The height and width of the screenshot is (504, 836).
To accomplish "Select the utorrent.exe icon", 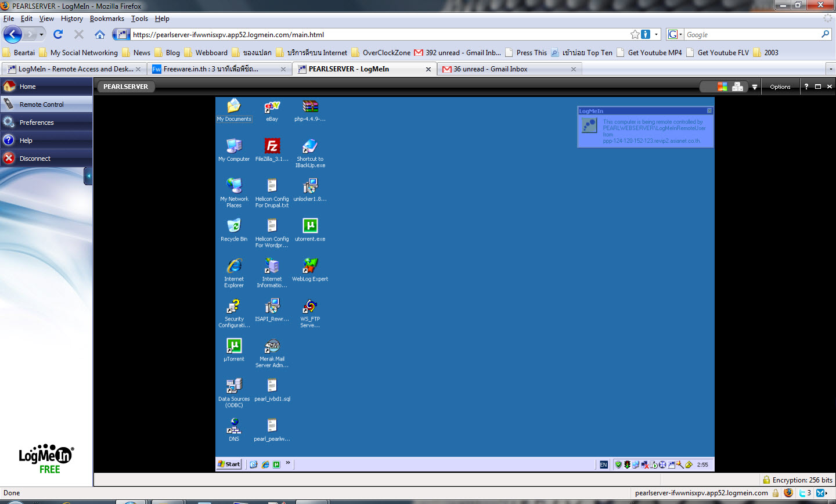I will [310, 230].
